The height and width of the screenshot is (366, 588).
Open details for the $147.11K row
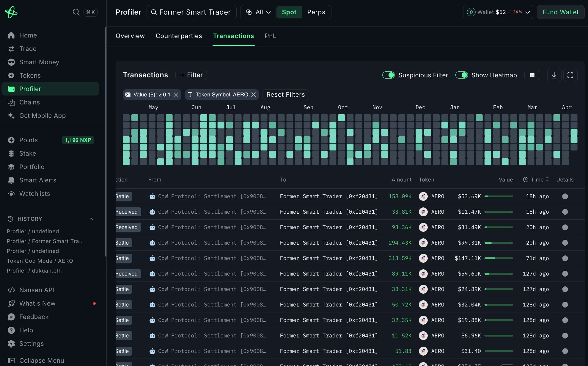(x=565, y=258)
